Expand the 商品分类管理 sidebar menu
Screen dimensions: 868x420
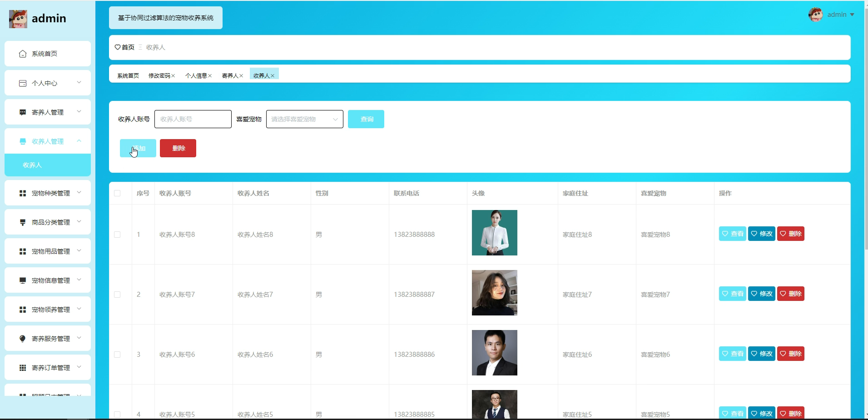pos(79,222)
